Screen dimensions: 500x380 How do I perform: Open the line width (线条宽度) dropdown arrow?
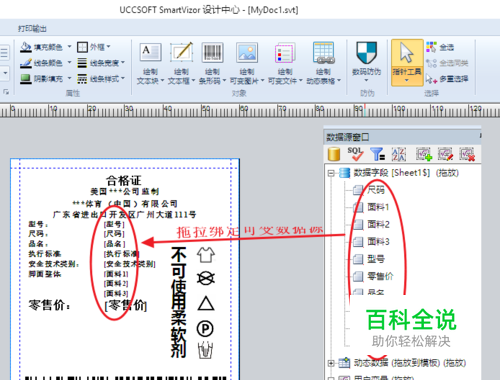[x=123, y=62]
